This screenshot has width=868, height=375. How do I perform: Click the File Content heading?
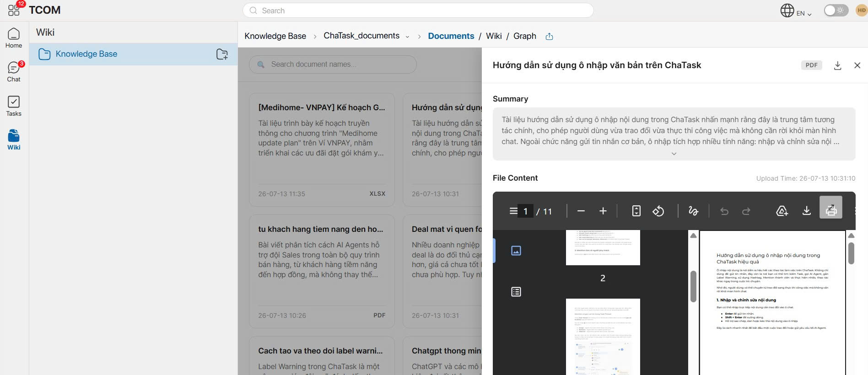[515, 178]
